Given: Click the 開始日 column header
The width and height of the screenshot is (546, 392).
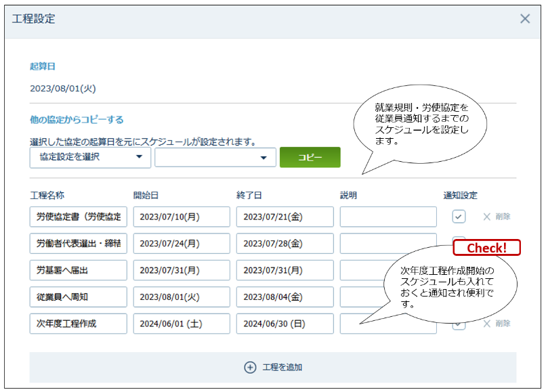Looking at the screenshot, I should (x=146, y=195).
